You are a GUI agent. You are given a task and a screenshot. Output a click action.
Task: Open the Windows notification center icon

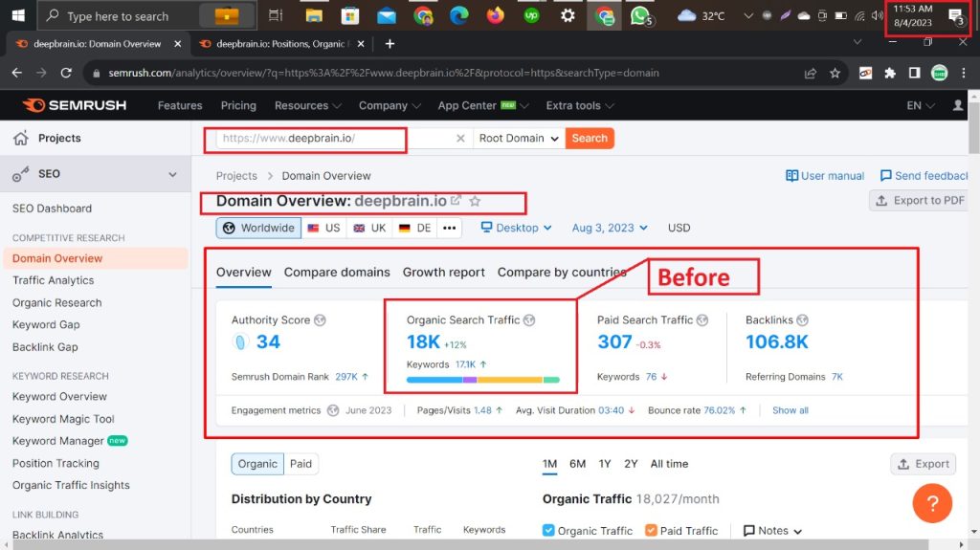(x=956, y=16)
